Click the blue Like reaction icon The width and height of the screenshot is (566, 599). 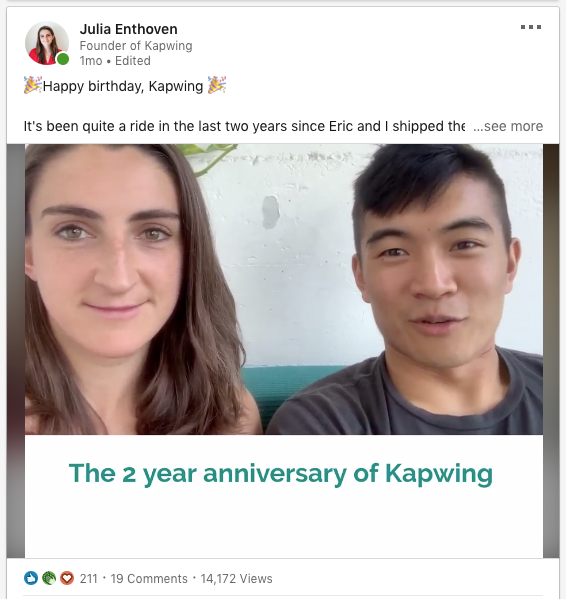31,578
